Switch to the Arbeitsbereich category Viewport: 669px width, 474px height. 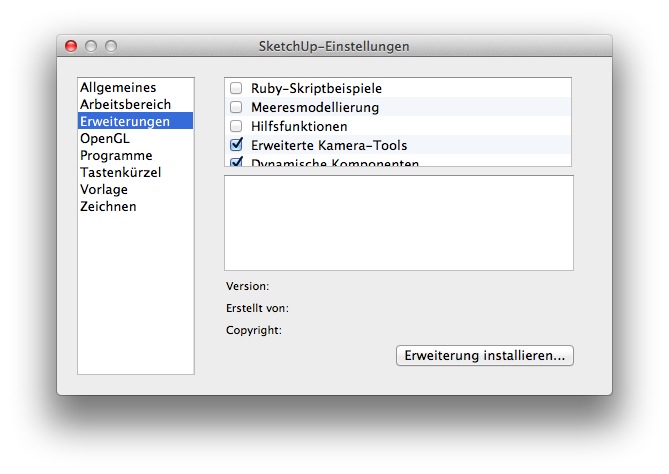coord(125,105)
